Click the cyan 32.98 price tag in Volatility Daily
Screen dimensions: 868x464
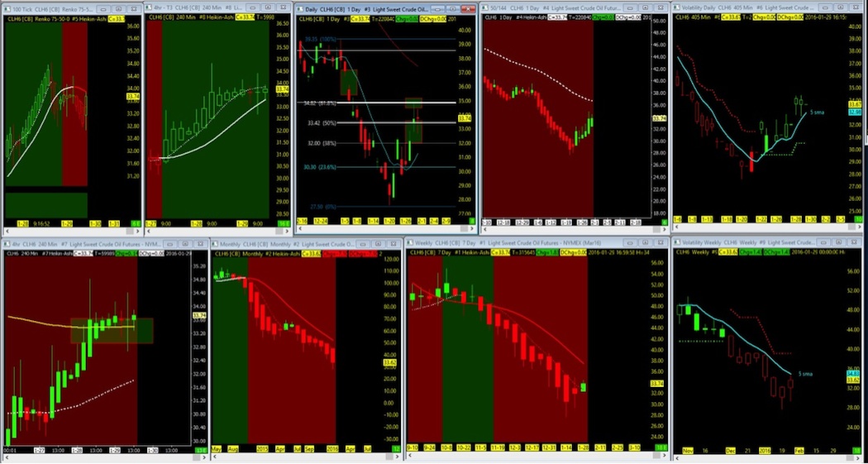tap(856, 112)
